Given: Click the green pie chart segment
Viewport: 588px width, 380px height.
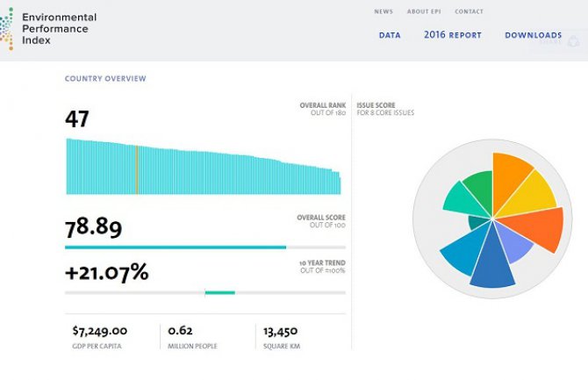Looking at the screenshot, I should tap(478, 190).
